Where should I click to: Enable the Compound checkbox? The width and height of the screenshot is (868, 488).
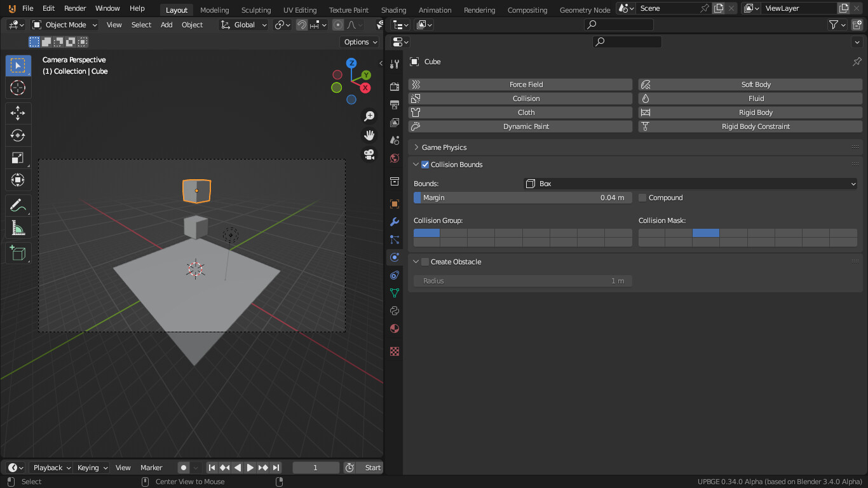642,198
